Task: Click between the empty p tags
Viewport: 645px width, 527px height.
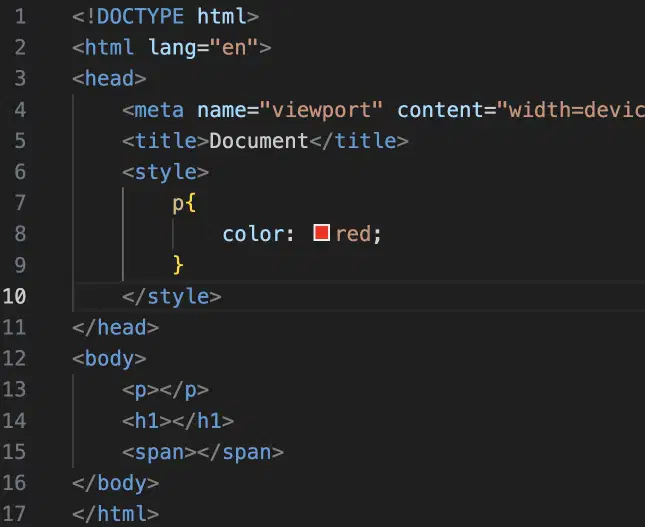Action: (160, 390)
